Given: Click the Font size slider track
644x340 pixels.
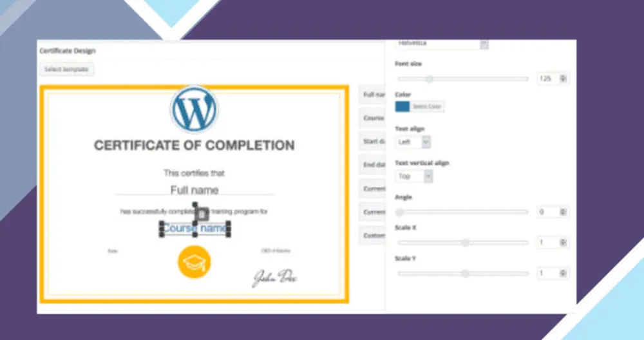Looking at the screenshot, I should [x=464, y=79].
